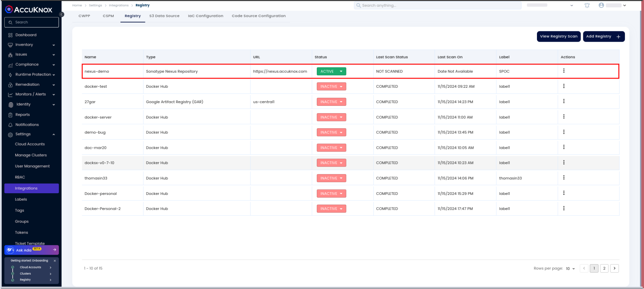Screen dimensions: 644x289
Task: Open actions menu for docker-server row
Action: [564, 117]
